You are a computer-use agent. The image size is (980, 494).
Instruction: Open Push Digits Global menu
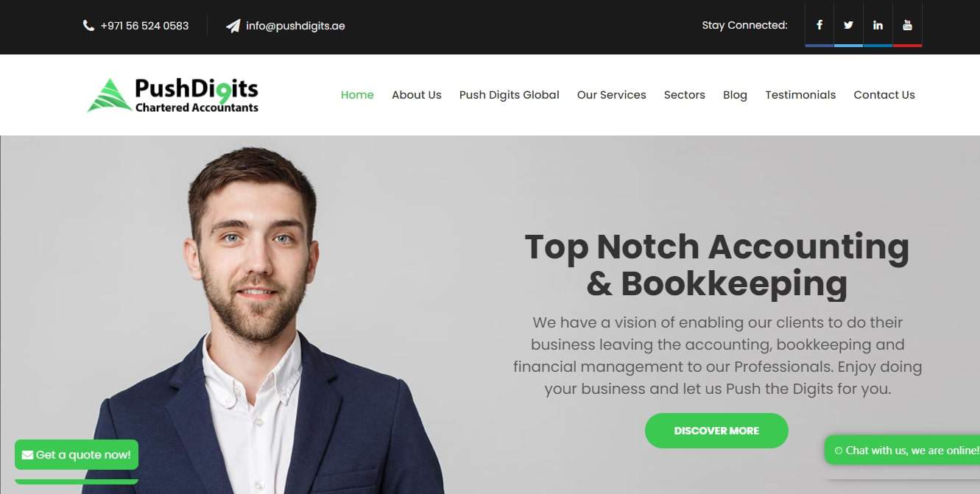click(x=510, y=95)
